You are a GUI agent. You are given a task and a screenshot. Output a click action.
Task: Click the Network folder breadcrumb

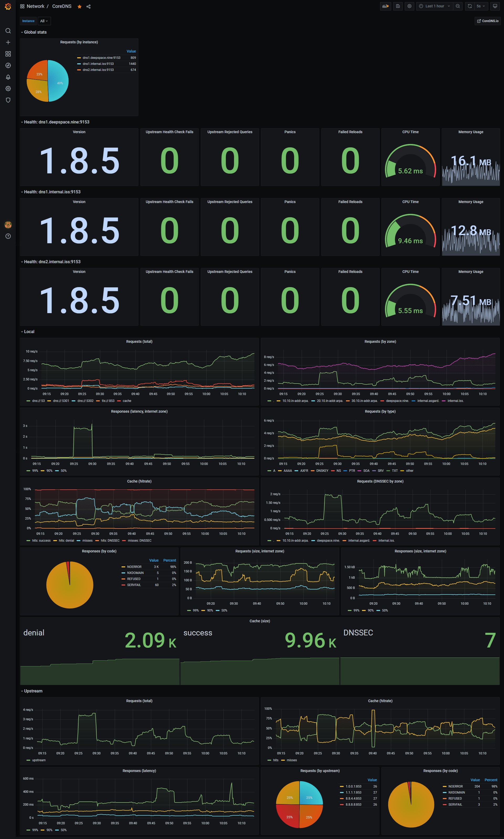pos(35,7)
